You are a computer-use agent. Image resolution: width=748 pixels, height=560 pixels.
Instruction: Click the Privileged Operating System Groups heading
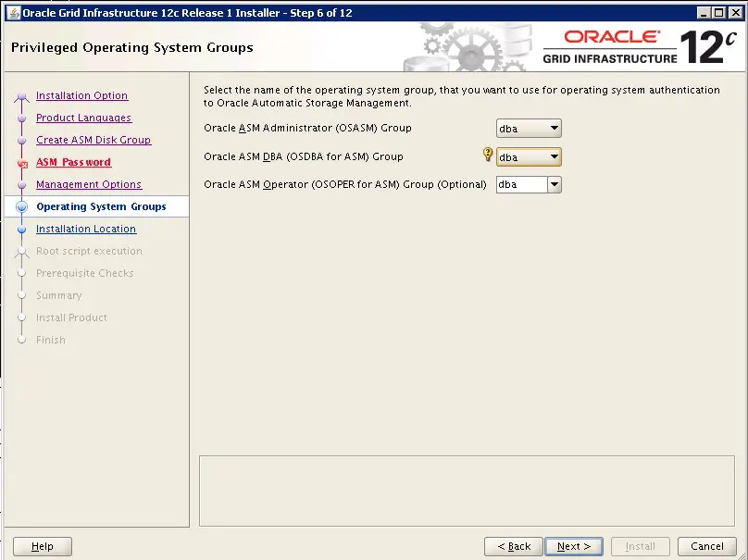coord(132,47)
